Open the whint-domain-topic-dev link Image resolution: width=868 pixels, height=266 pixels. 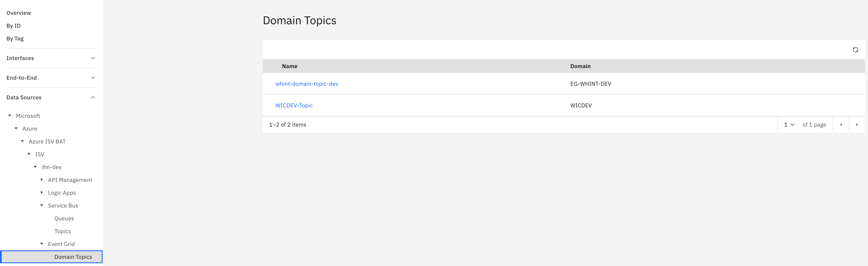click(307, 84)
